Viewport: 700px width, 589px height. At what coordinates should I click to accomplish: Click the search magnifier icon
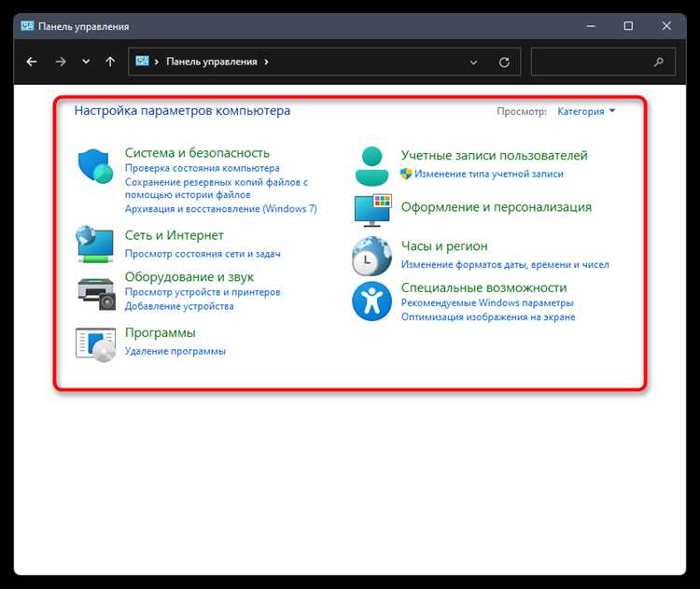tap(658, 62)
